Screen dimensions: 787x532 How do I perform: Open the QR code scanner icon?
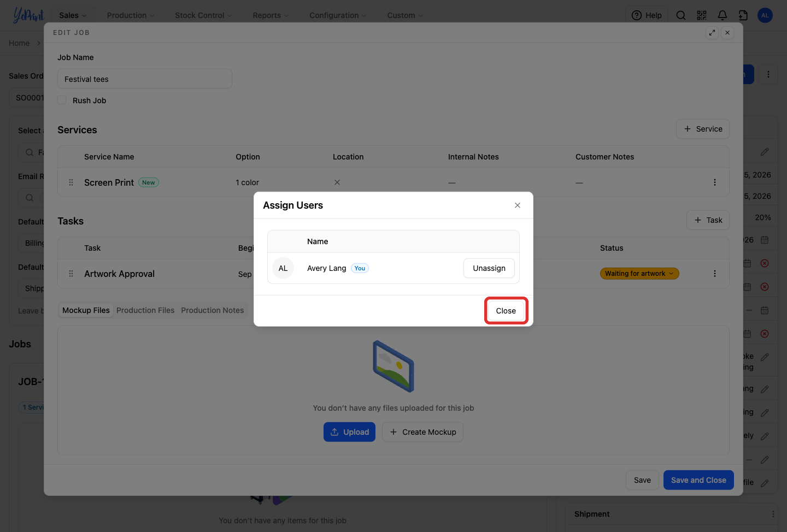point(702,15)
